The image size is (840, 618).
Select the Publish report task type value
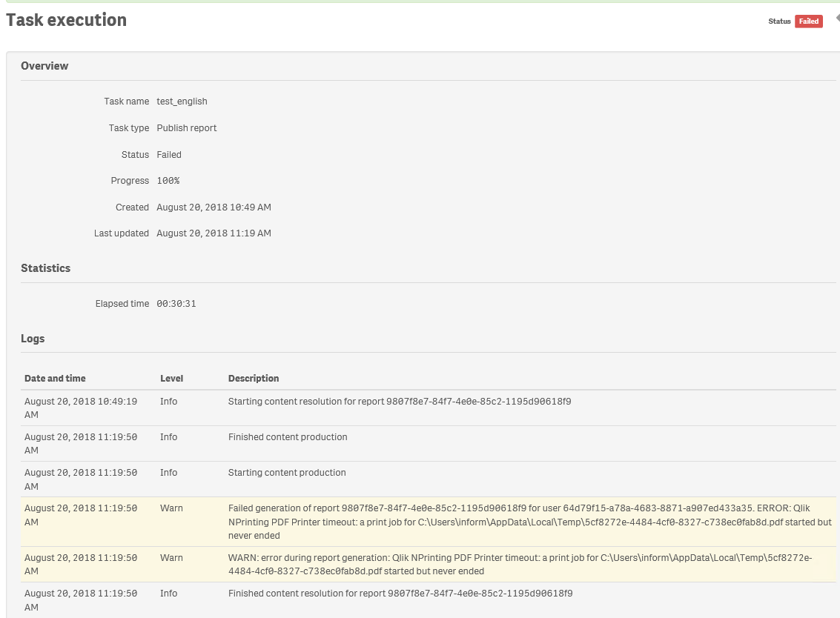187,128
